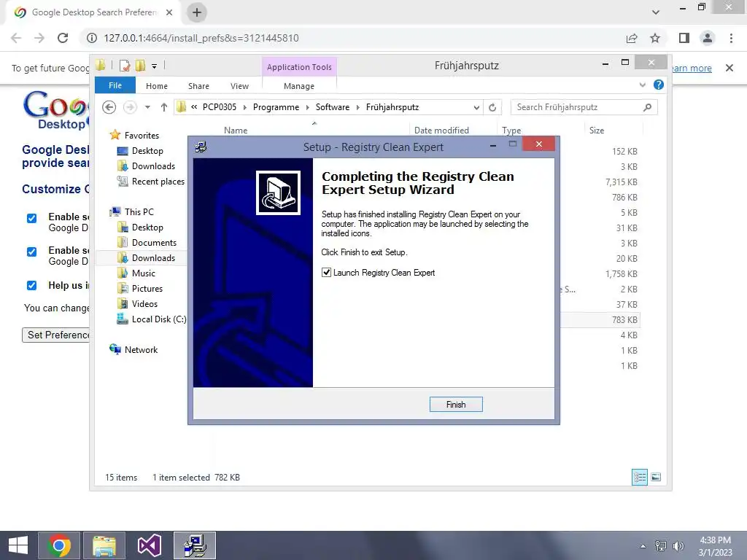Open the File menu in Explorer
The height and width of the screenshot is (560, 747).
click(115, 85)
